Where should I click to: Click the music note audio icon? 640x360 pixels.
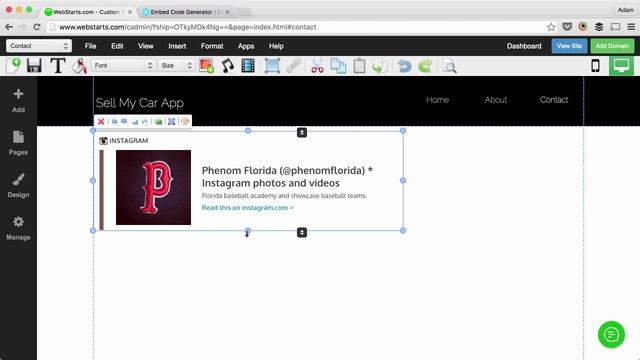click(228, 66)
